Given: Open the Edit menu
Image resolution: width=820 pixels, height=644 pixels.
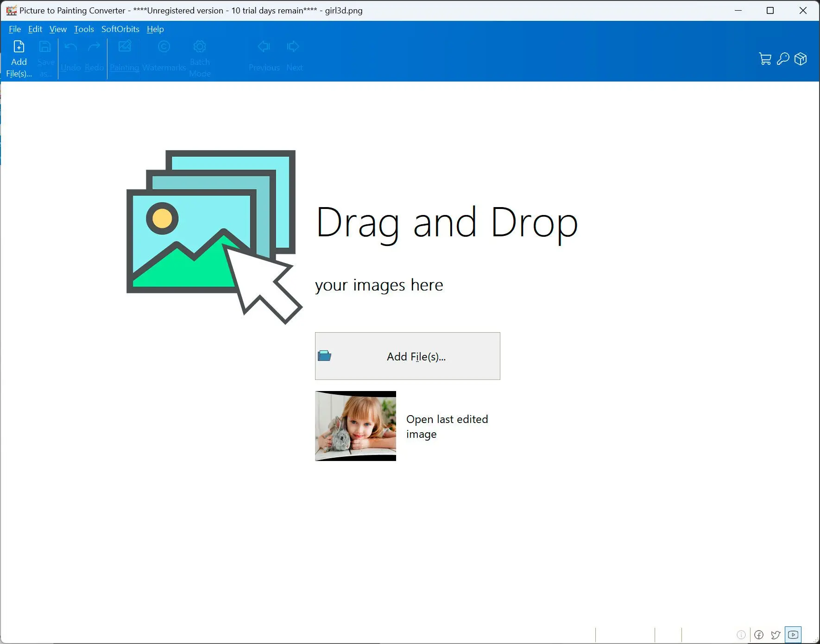Looking at the screenshot, I should point(35,29).
